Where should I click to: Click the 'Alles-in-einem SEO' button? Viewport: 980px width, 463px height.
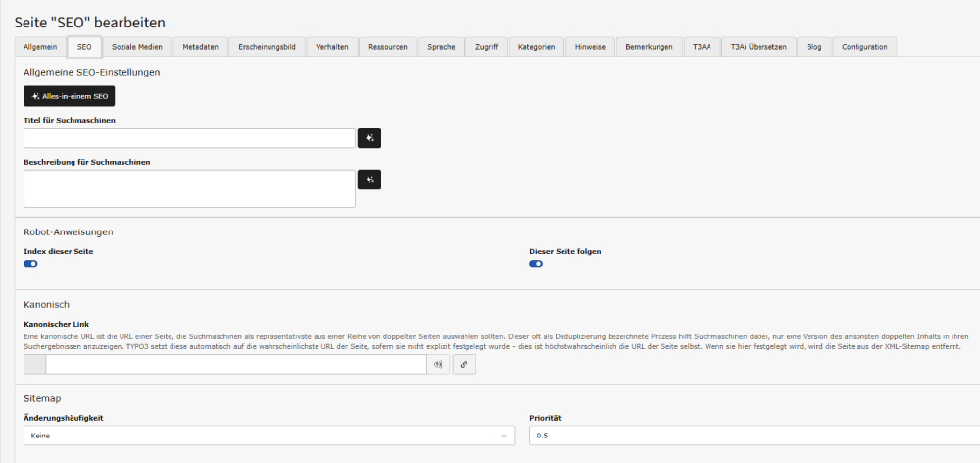70,96
